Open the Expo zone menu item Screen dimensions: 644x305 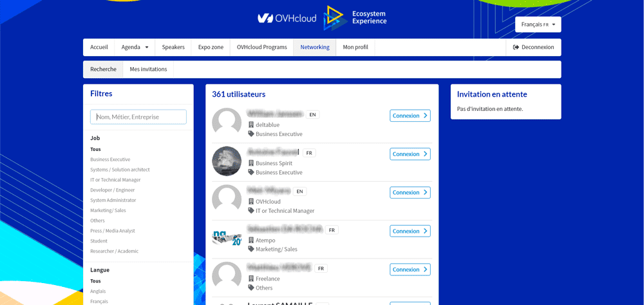(x=211, y=47)
